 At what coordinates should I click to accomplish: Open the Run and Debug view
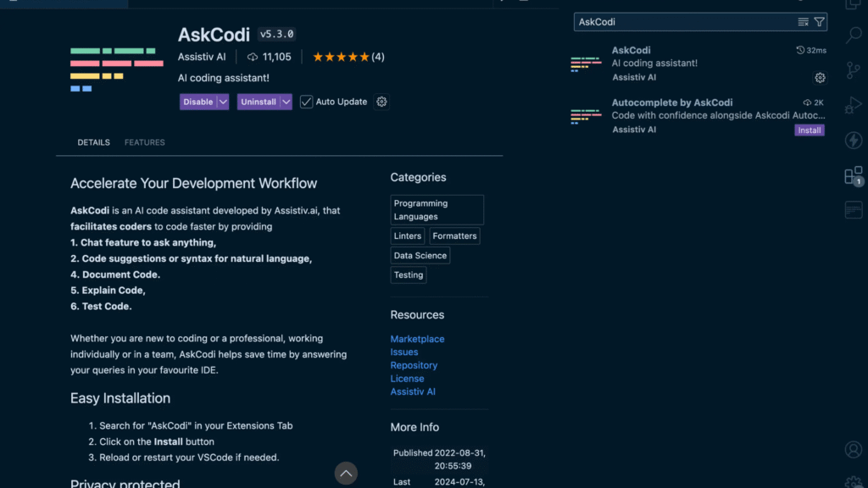[x=854, y=105]
